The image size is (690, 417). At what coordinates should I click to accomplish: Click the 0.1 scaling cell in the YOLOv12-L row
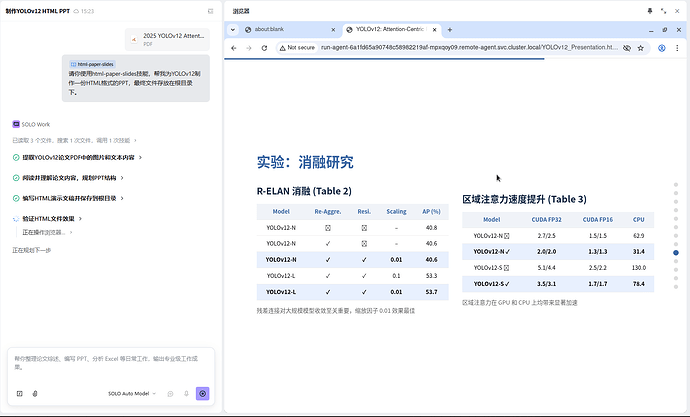point(396,276)
